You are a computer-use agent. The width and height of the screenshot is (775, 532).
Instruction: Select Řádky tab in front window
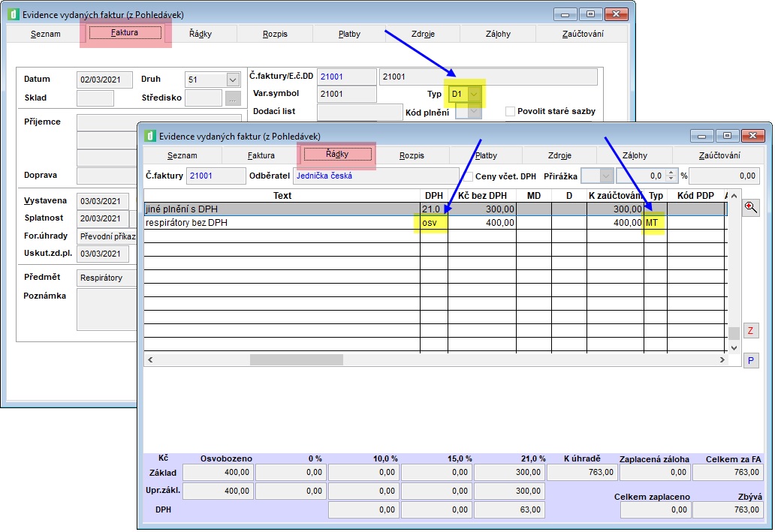[x=338, y=154]
